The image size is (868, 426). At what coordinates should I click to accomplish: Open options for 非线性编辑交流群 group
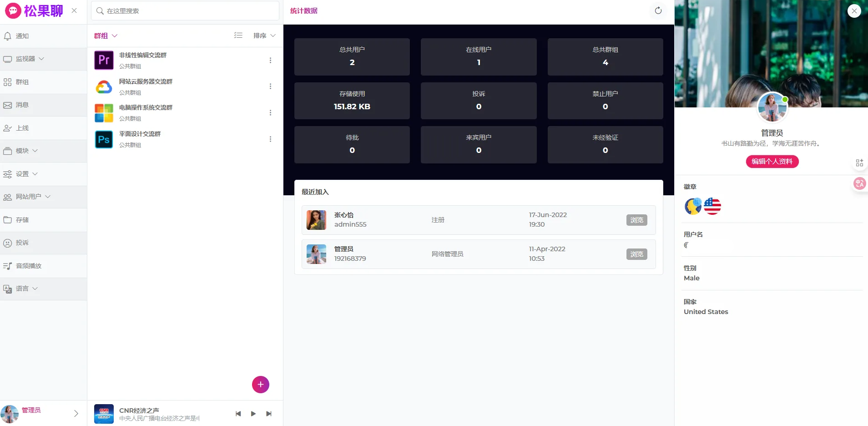pos(270,61)
